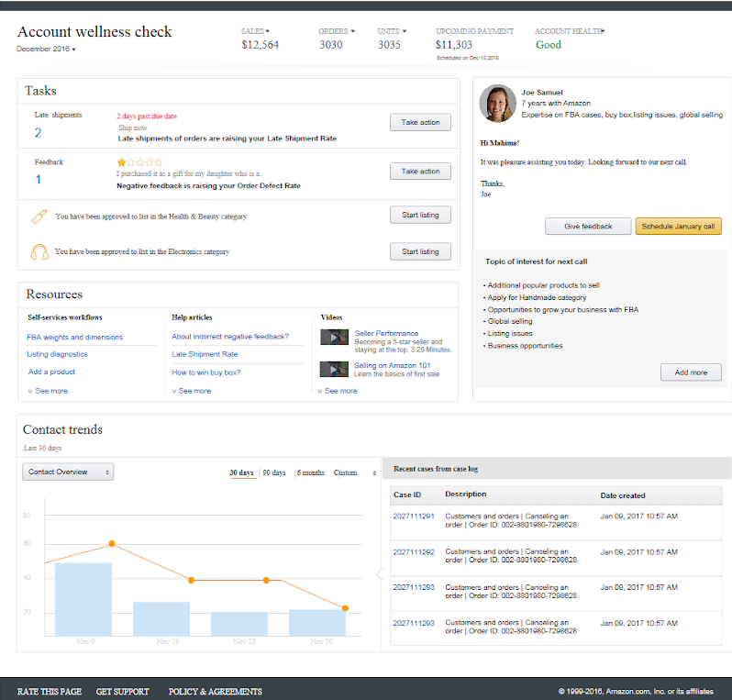Click the Description column header
732x700 pixels.
[x=465, y=494]
